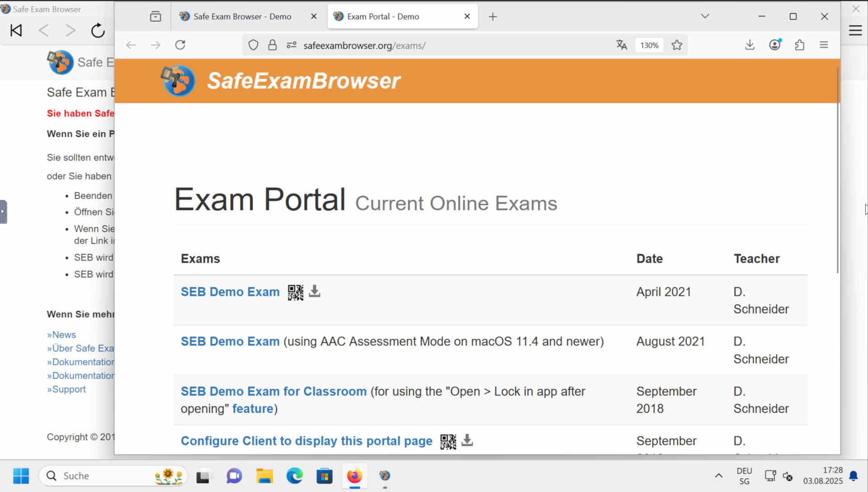The image size is (868, 492).
Task: Open the tracking protection shield icon
Action: point(254,45)
